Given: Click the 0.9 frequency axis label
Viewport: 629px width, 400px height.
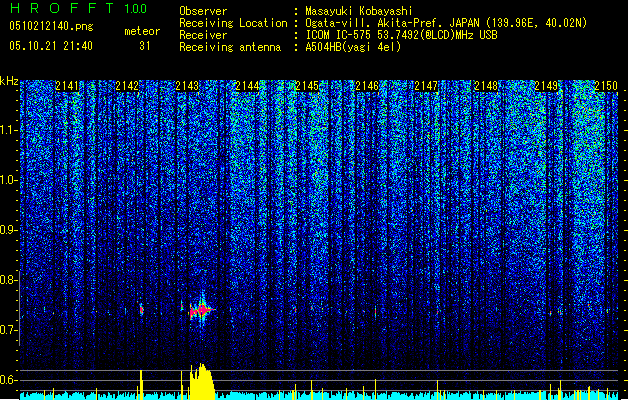Looking at the screenshot, I should [x=8, y=230].
